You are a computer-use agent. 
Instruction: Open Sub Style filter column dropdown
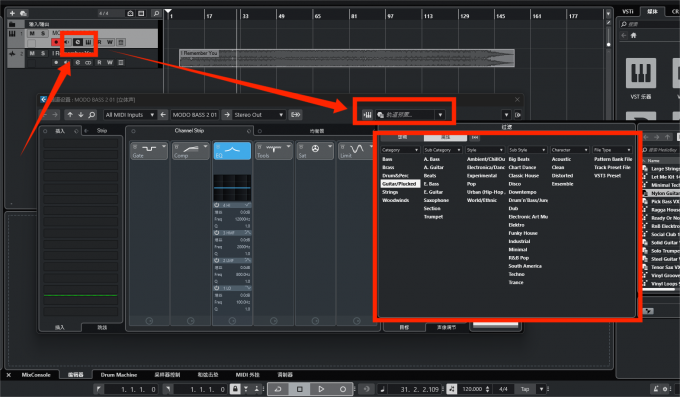pos(527,150)
